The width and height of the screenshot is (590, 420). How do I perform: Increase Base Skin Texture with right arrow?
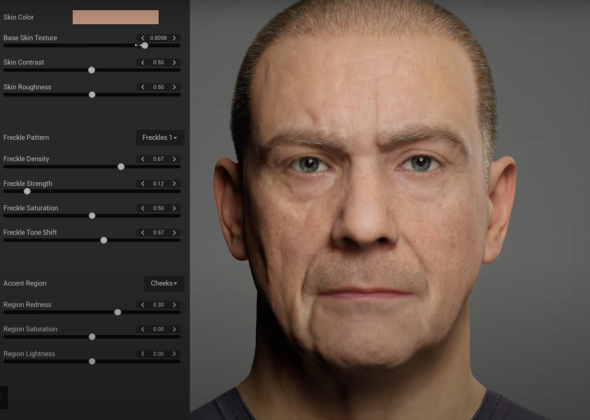174,38
